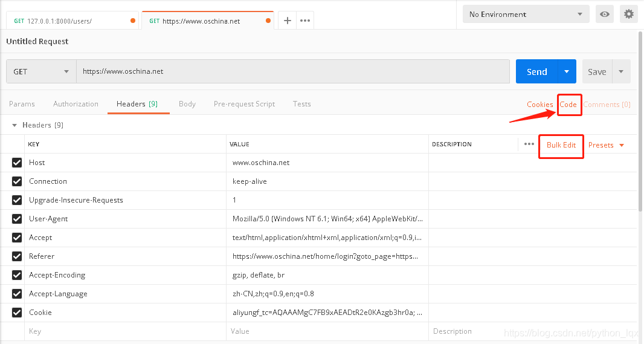
Task: Open the Headers (9) tab
Action: tap(137, 104)
